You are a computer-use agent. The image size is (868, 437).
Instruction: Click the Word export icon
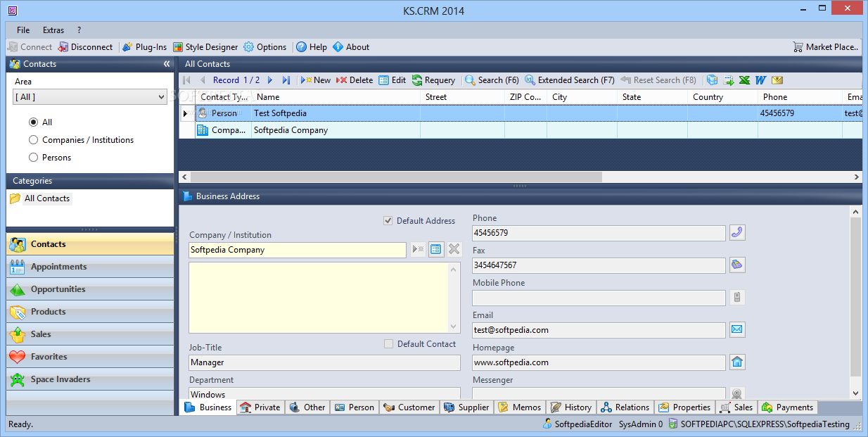click(760, 80)
